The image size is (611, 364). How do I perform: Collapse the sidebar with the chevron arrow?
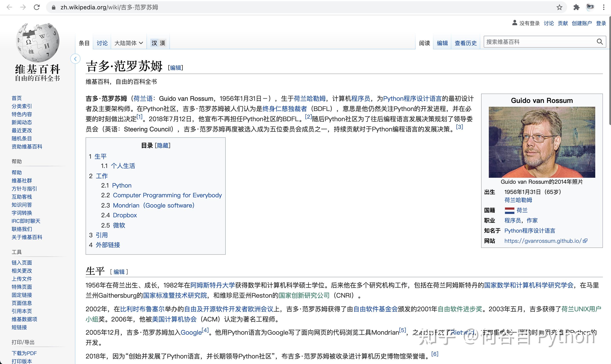tap(75, 59)
